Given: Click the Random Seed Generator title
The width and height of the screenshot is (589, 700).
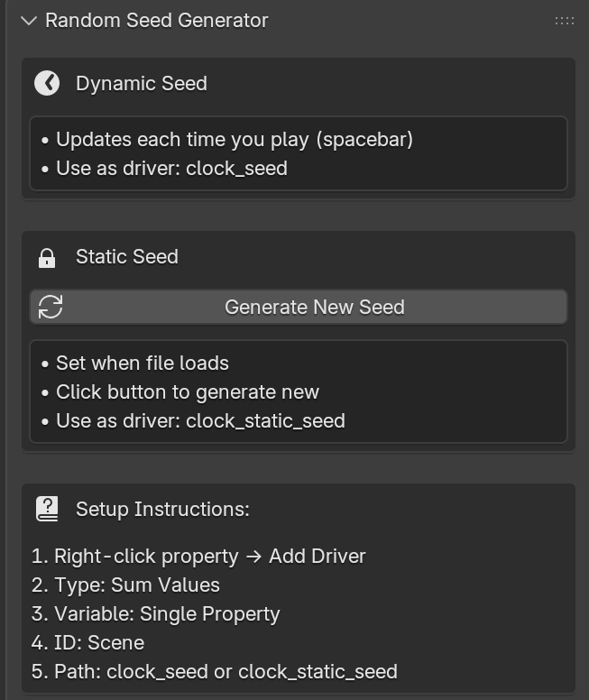Looking at the screenshot, I should click(x=156, y=21).
